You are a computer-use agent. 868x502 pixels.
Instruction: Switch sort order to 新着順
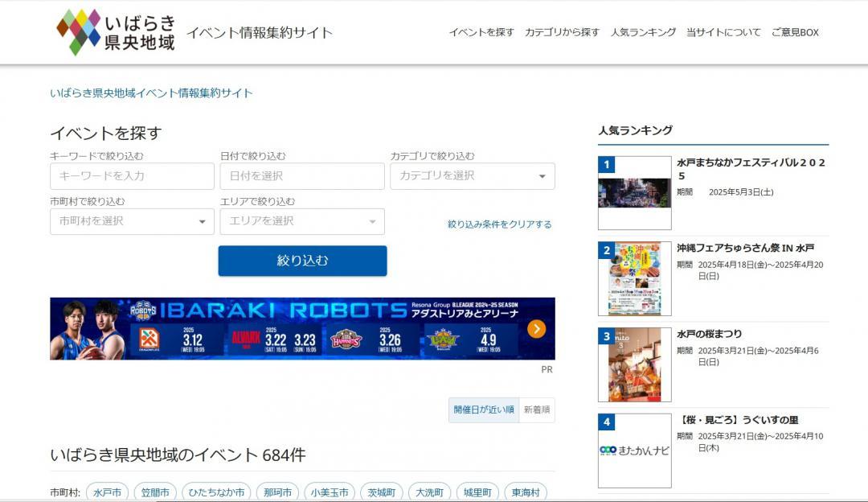coord(536,409)
